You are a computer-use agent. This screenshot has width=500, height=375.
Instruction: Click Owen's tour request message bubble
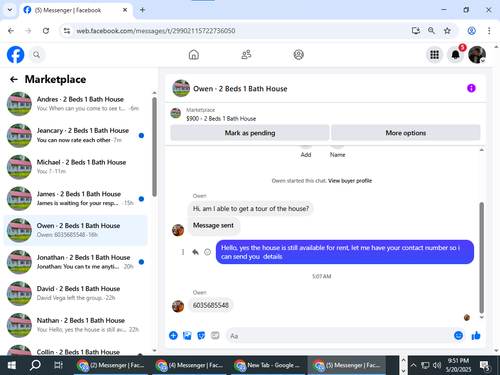pos(251,209)
